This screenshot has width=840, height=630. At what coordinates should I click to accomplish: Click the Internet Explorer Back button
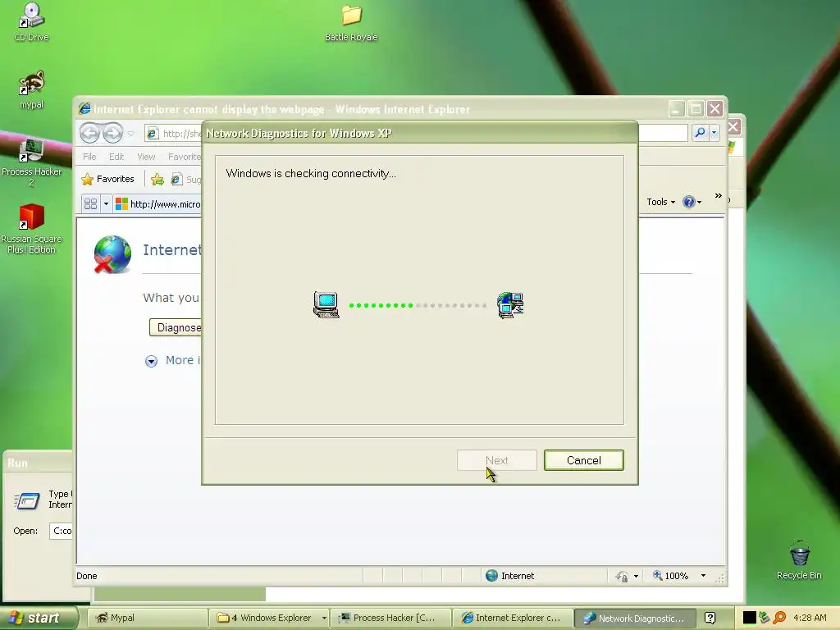pos(89,133)
